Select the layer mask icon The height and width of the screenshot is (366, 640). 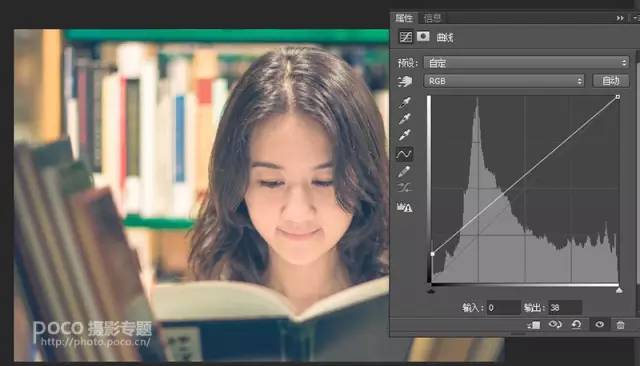click(x=423, y=37)
